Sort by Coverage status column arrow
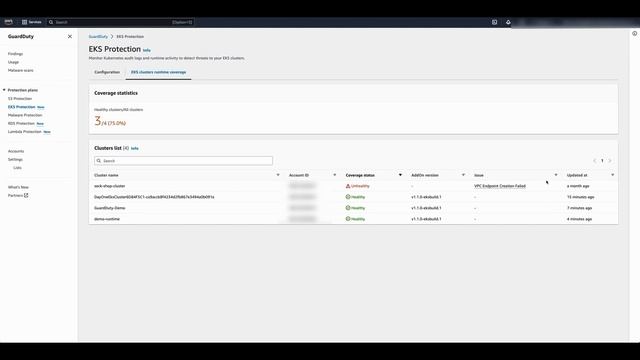Screen dimensions: 640x360 coord(400,175)
